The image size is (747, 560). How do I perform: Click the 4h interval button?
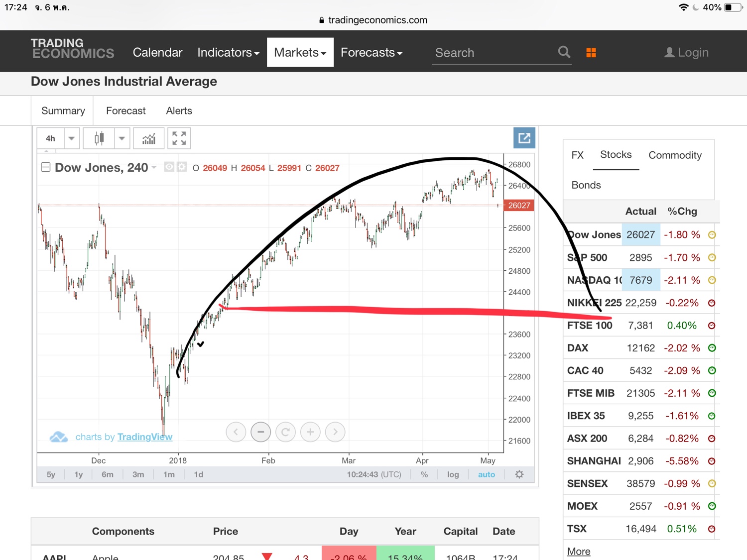tap(51, 138)
